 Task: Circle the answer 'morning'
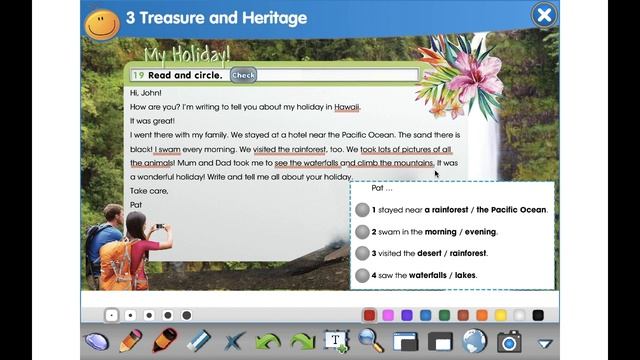coord(440,232)
